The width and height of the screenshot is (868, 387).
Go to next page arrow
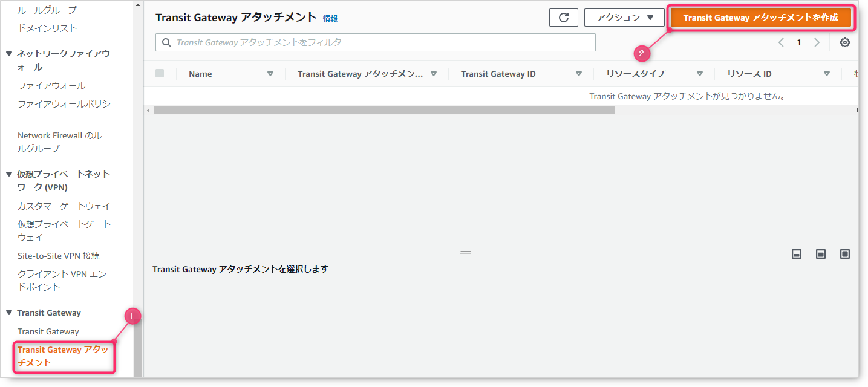(817, 42)
